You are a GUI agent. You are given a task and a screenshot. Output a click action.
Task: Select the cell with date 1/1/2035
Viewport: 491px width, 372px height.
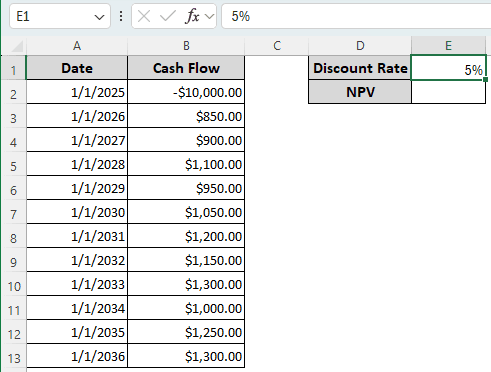point(77,332)
